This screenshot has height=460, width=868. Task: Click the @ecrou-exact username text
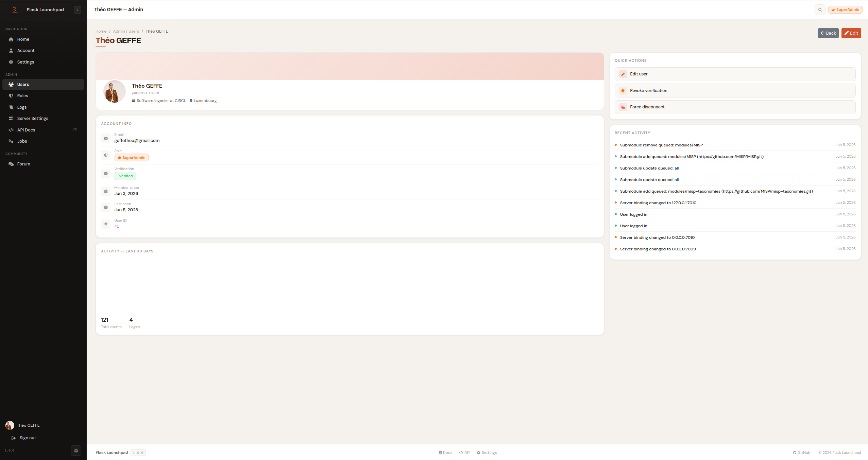pos(146,93)
